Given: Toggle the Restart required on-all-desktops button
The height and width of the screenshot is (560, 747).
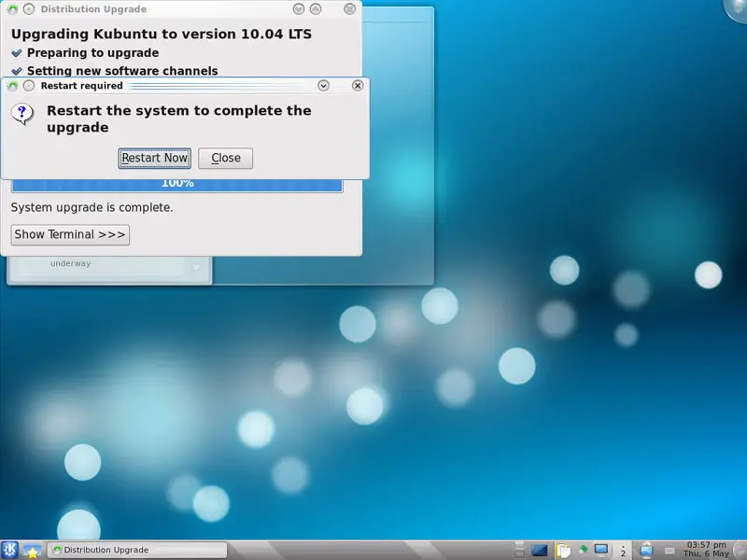Looking at the screenshot, I should [x=29, y=86].
